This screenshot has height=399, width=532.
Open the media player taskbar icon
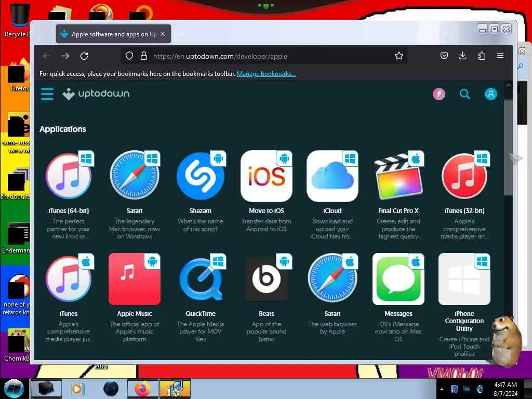tap(78, 389)
